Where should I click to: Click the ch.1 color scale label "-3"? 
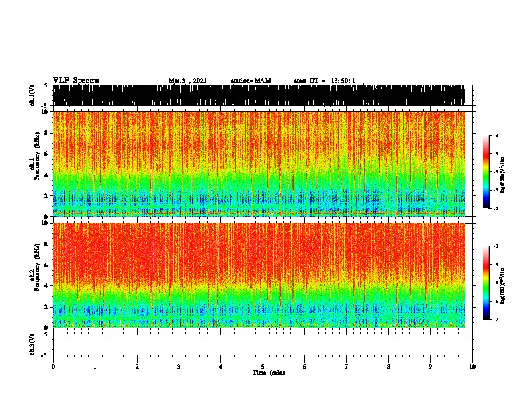coord(495,136)
